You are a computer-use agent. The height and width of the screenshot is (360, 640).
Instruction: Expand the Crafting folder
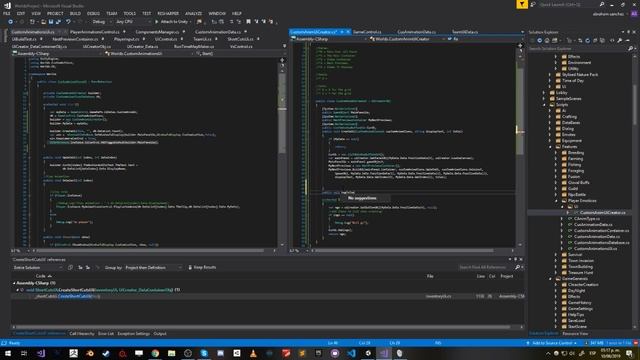(x=550, y=117)
